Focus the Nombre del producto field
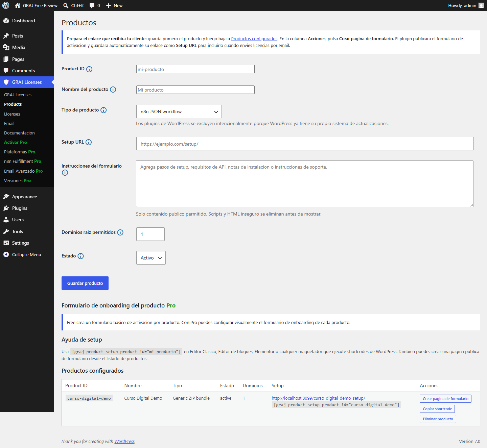Viewport: 487px width, 448px height. click(195, 90)
